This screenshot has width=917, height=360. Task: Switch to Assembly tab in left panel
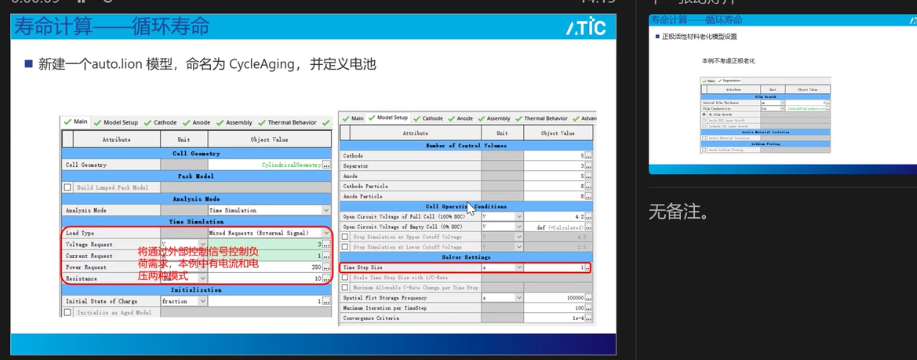tap(234, 123)
